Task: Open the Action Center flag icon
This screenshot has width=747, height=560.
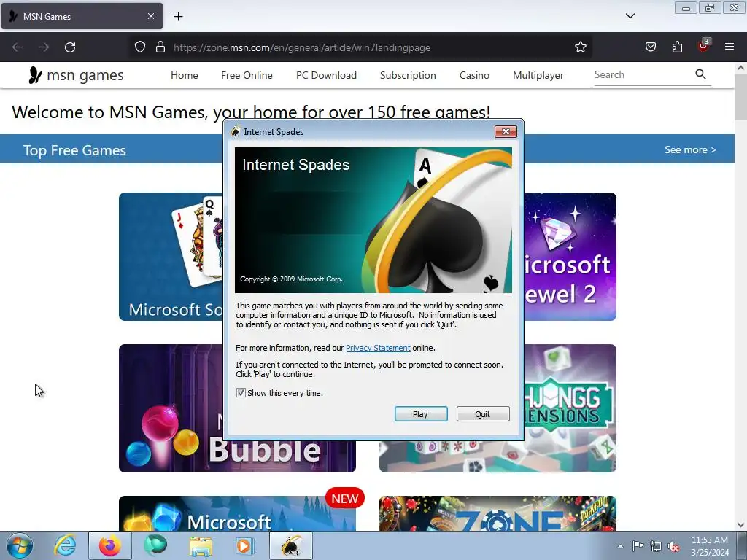Action: point(638,546)
